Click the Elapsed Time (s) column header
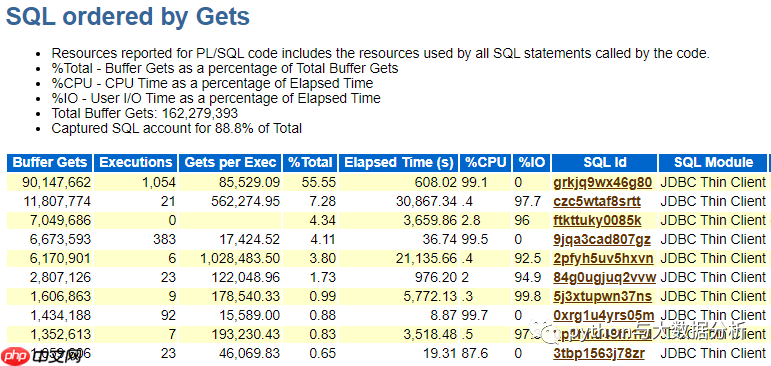This screenshot has height=366, width=771. tap(399, 163)
